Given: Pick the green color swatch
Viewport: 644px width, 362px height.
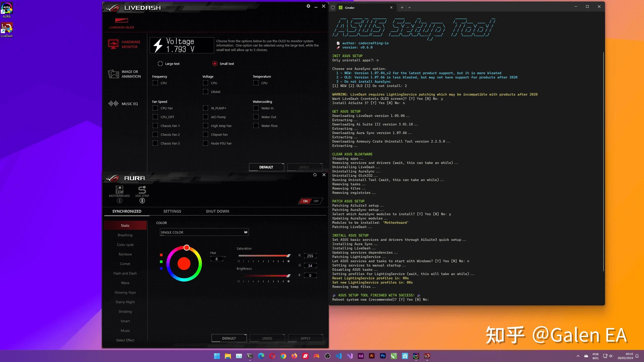Looking at the screenshot, I should [x=161, y=262].
